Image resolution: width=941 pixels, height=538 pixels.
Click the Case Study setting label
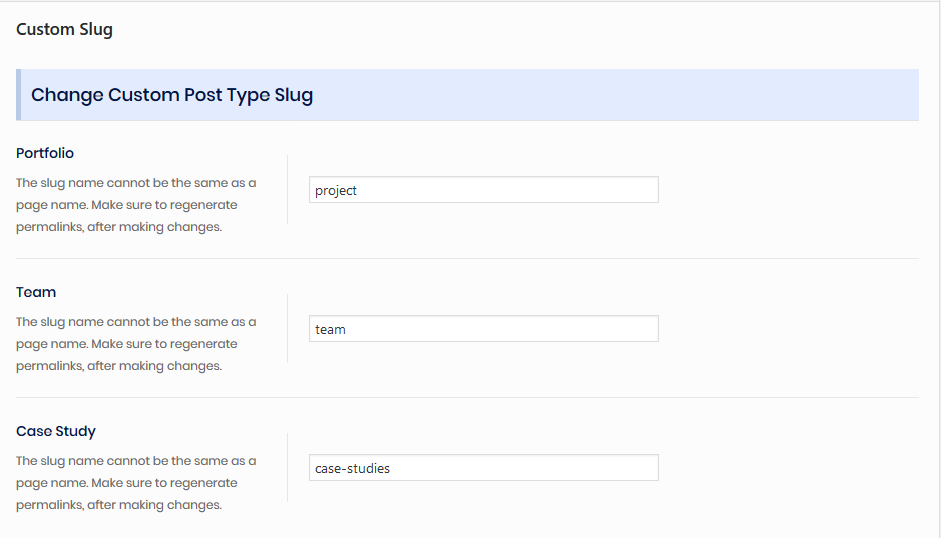56,431
